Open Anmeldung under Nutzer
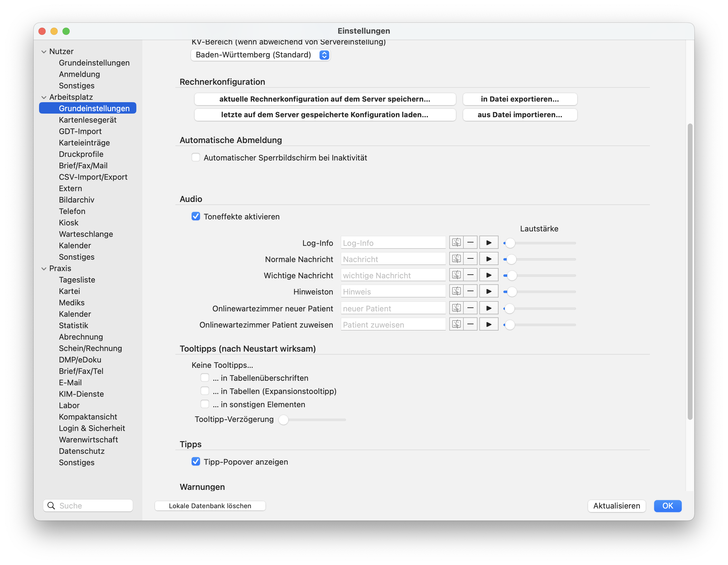Screen dimensions: 728x565 pos(79,74)
